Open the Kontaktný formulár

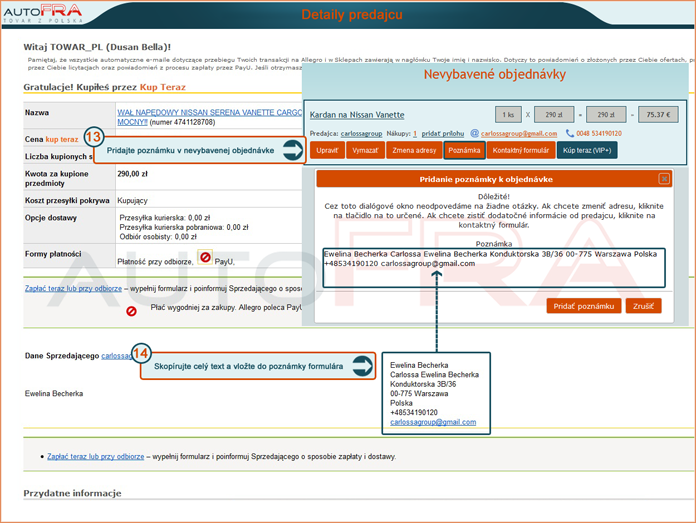click(521, 150)
